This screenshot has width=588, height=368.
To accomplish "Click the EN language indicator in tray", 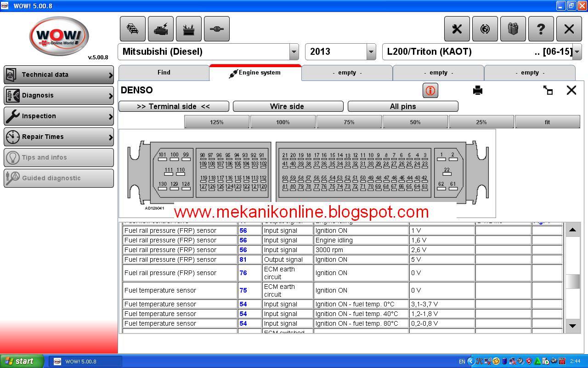I will click(462, 362).
